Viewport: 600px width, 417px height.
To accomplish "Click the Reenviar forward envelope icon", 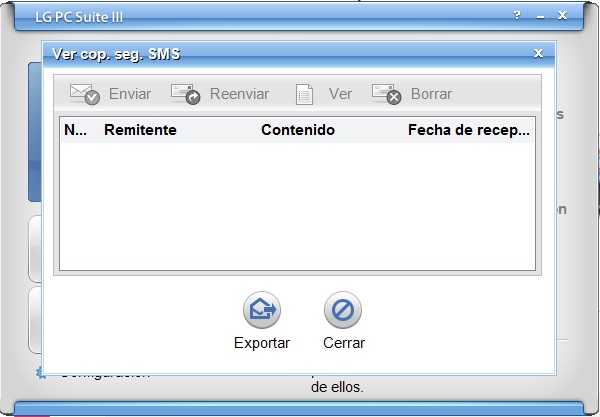I will 186,94.
